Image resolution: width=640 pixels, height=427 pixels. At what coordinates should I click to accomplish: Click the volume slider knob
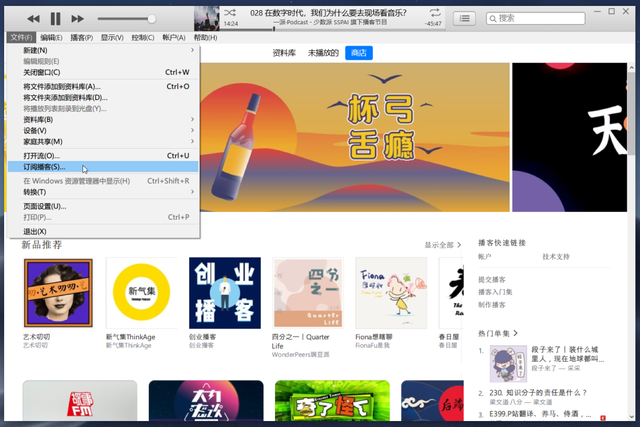point(151,19)
